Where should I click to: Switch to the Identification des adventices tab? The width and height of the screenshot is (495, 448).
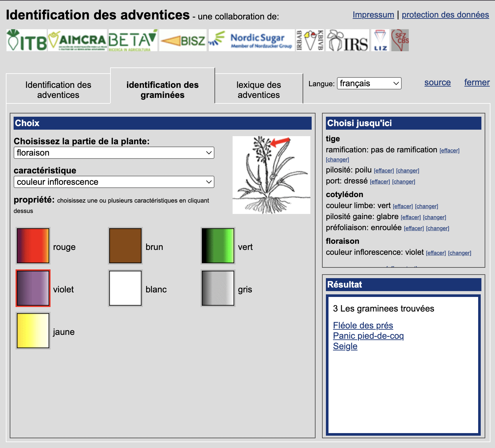pos(58,90)
